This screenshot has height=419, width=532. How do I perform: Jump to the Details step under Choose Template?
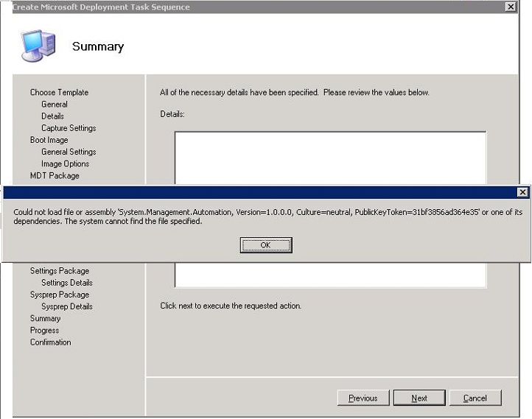(52, 116)
